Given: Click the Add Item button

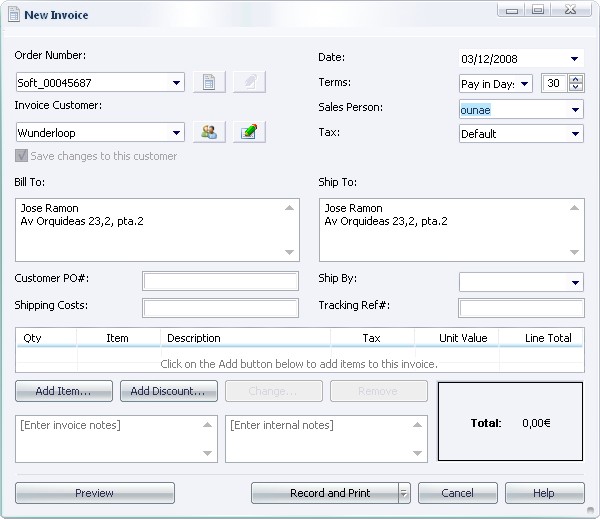Looking at the screenshot, I should click(64, 391).
